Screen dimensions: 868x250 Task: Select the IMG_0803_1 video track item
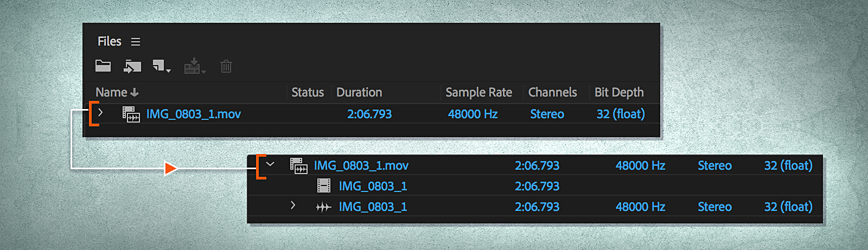[x=373, y=186]
